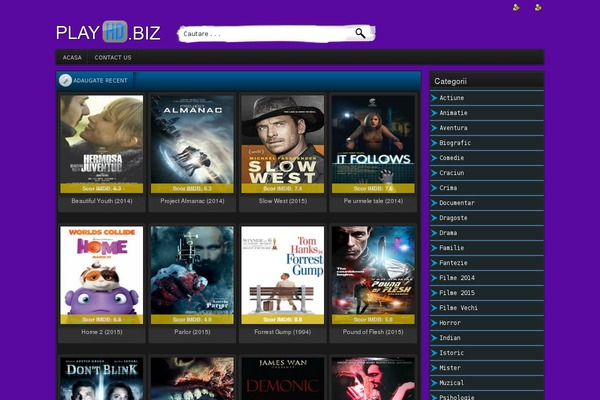
Task: Open the Mister category
Action: [x=487, y=368]
